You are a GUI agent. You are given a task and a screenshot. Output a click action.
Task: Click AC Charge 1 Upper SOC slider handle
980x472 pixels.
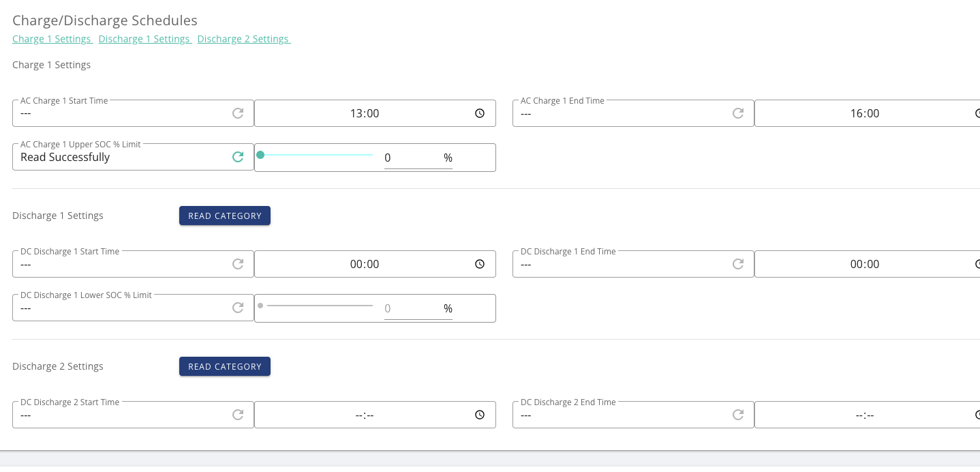click(260, 155)
